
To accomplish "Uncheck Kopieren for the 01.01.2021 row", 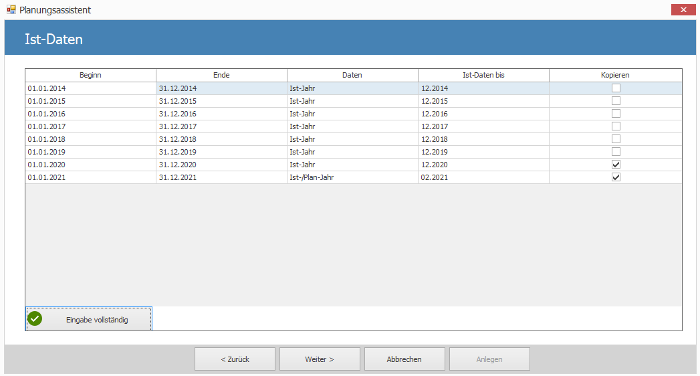I will click(616, 177).
